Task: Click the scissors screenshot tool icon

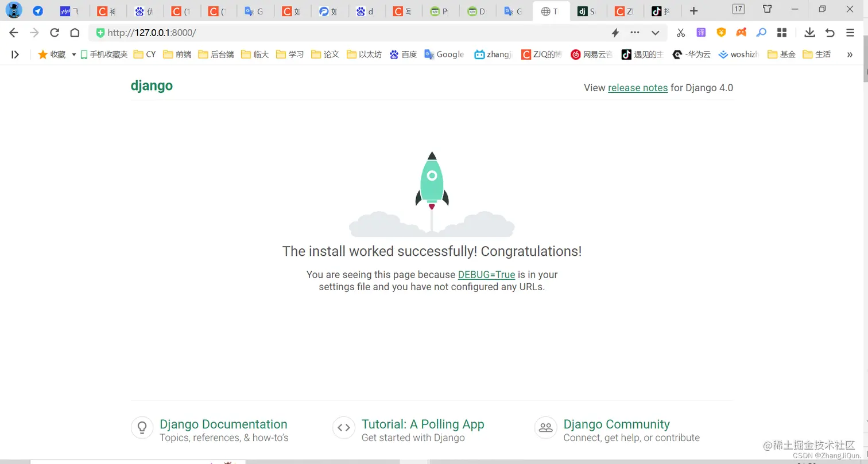Action: pos(681,33)
